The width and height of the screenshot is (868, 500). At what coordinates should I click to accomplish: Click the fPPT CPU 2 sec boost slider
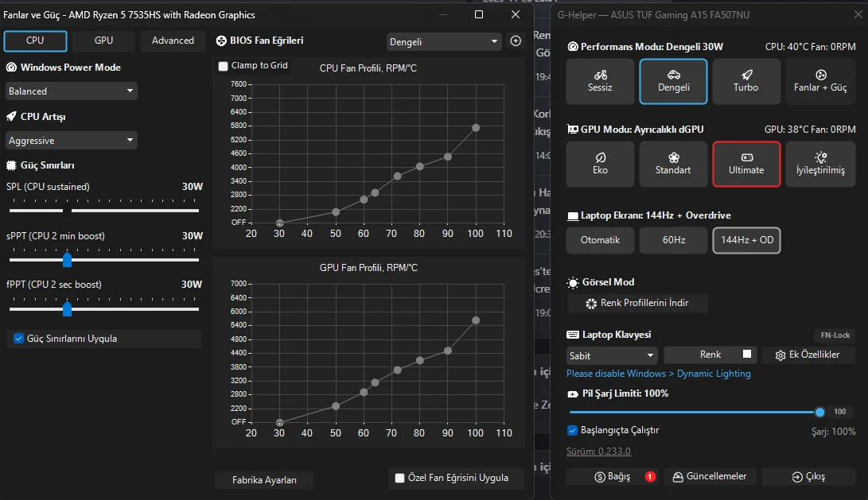(x=104, y=308)
